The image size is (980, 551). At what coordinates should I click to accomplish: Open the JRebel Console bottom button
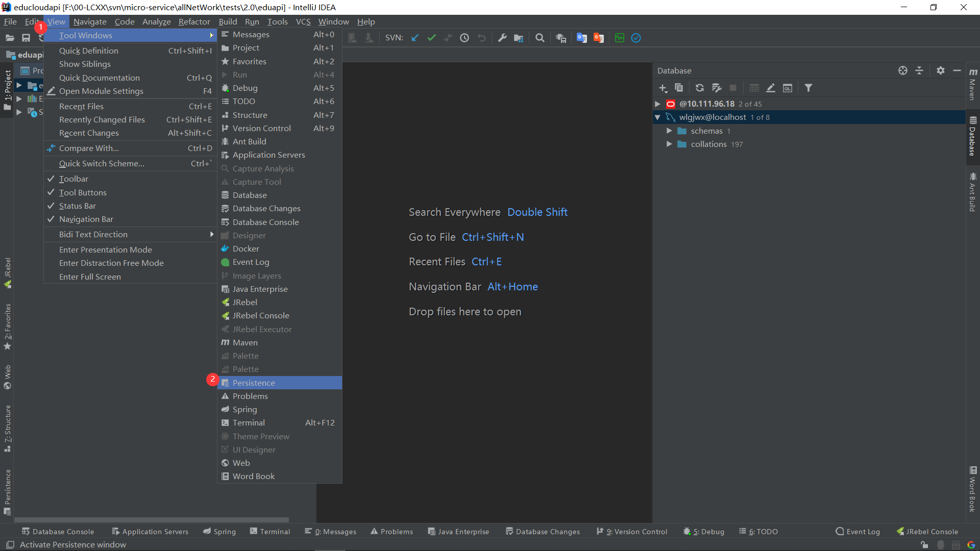[x=927, y=531]
